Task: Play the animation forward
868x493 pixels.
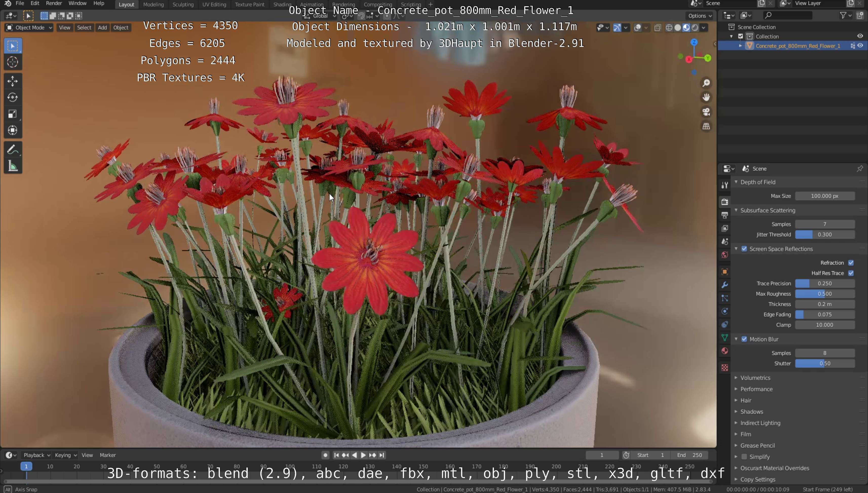Action: pyautogui.click(x=363, y=455)
